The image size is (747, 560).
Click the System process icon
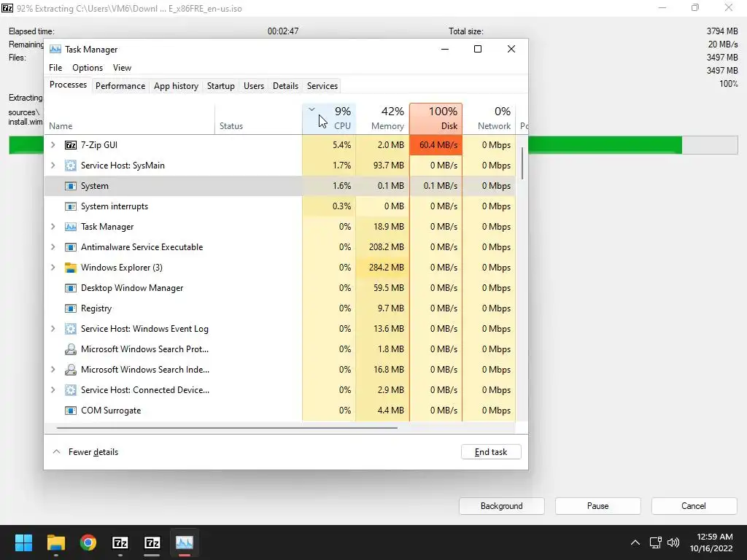click(71, 186)
